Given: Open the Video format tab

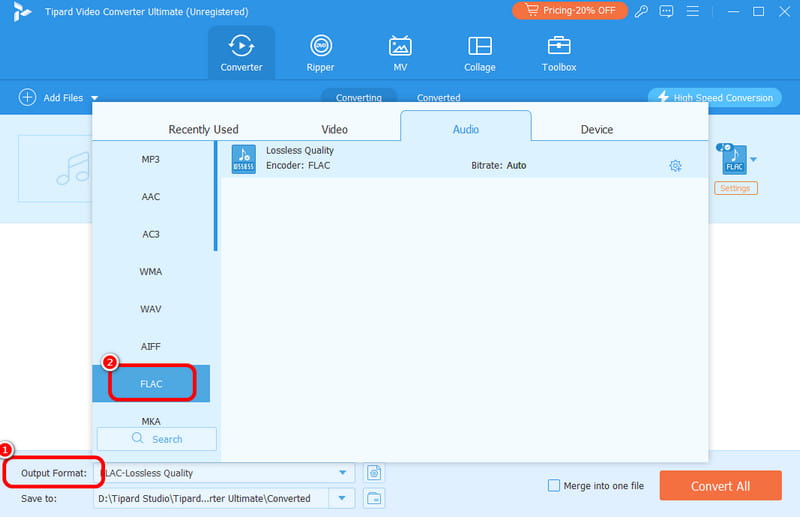Looking at the screenshot, I should (334, 129).
